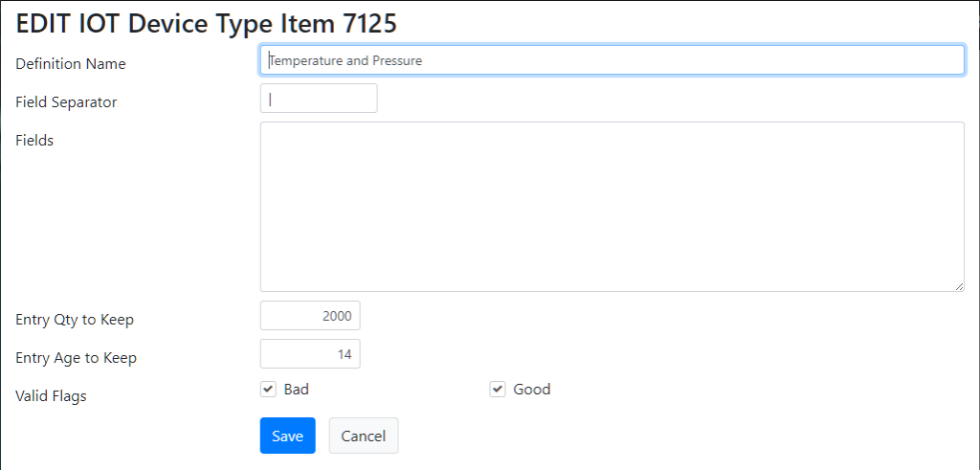This screenshot has height=470, width=980.
Task: Click after the word Pressure in Definition Name
Action: (424, 60)
